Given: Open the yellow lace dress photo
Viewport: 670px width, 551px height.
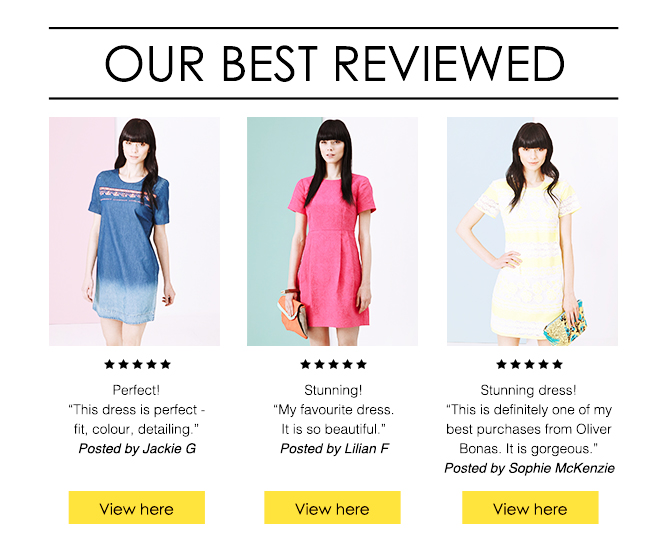Looking at the screenshot, I should 532,231.
